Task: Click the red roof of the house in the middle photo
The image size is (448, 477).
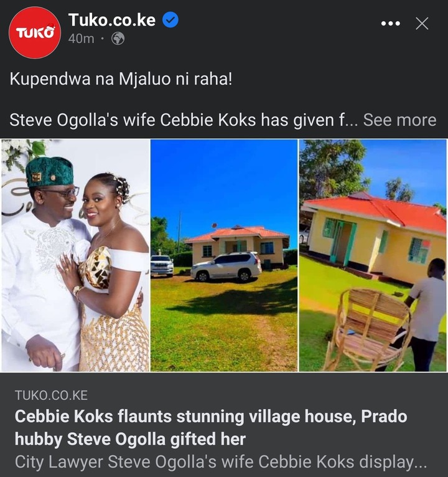Action: click(238, 232)
